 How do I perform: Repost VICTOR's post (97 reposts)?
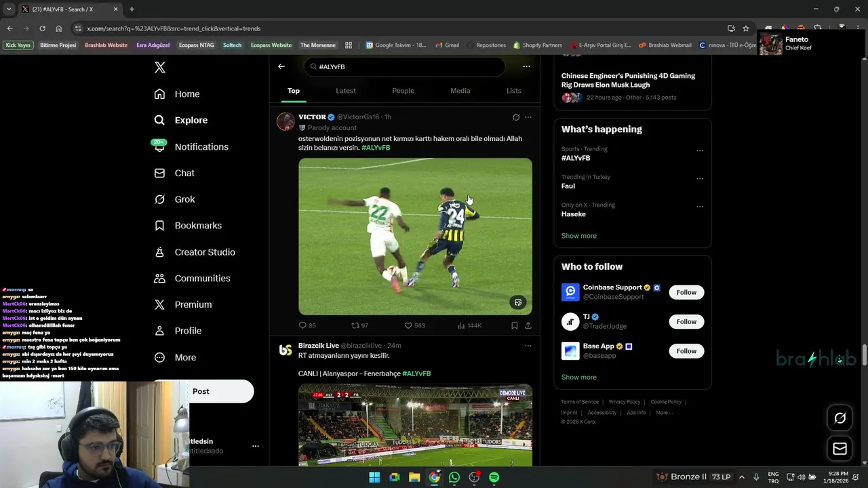[x=359, y=325]
